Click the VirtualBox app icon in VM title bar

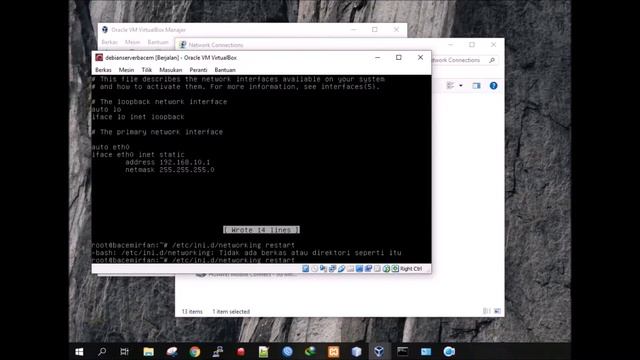point(99,58)
